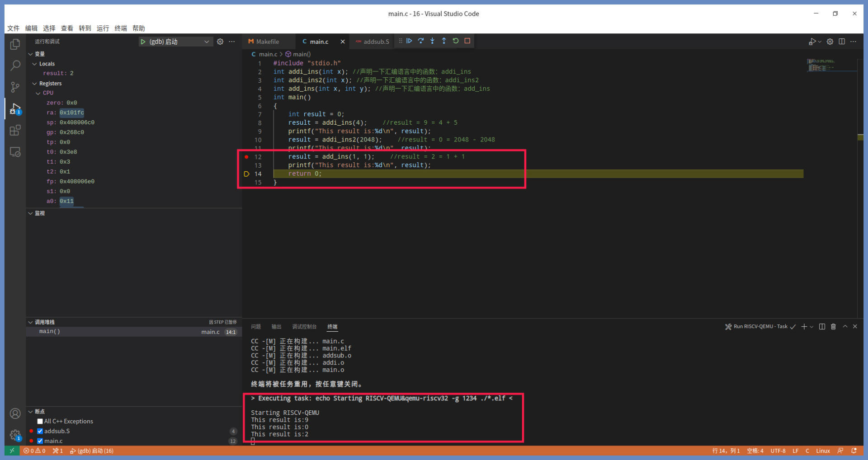Viewport: 868px width, 460px height.
Task: Restart the debugging session
Action: 456,41
